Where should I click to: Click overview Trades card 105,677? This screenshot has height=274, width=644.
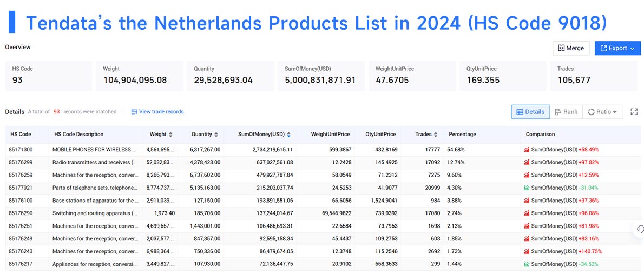[x=594, y=76]
